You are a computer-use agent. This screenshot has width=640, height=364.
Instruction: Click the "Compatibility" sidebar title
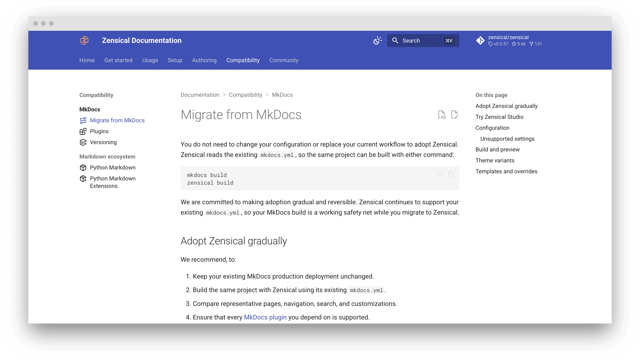click(x=96, y=95)
